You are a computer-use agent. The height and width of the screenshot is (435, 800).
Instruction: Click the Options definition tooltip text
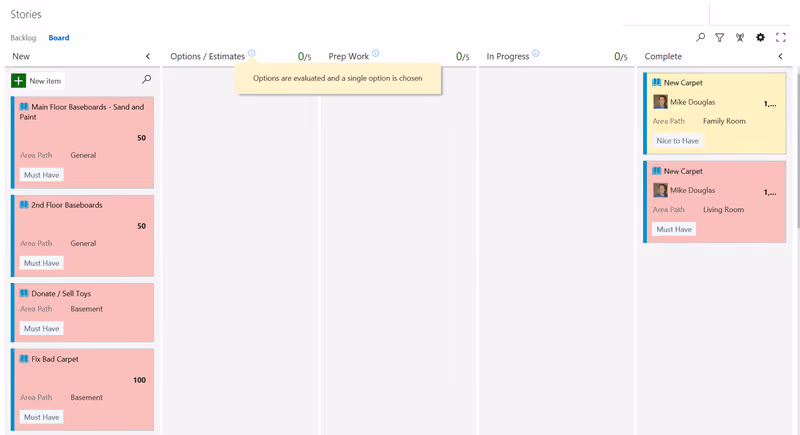pyautogui.click(x=338, y=79)
